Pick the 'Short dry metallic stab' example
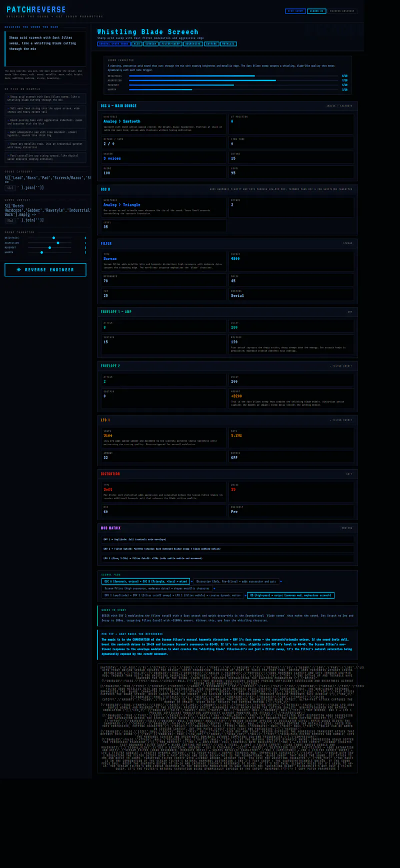 [45, 145]
